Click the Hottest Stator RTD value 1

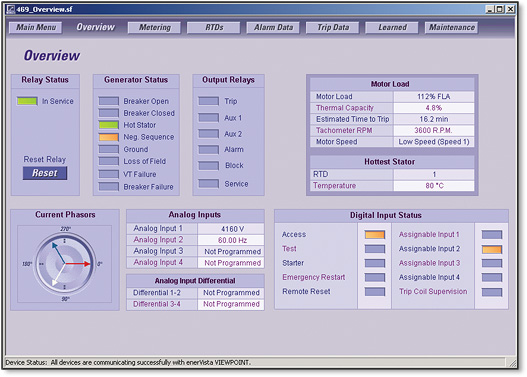(x=434, y=174)
